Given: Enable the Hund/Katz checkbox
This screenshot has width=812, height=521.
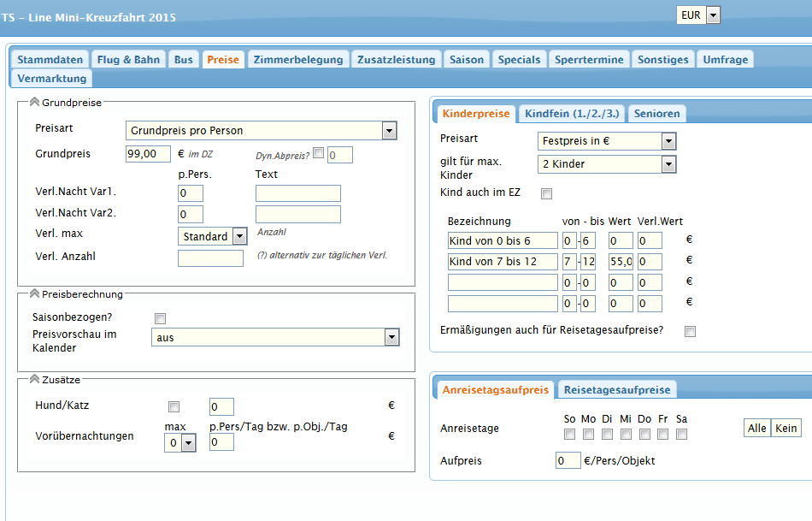Looking at the screenshot, I should click(x=174, y=406).
